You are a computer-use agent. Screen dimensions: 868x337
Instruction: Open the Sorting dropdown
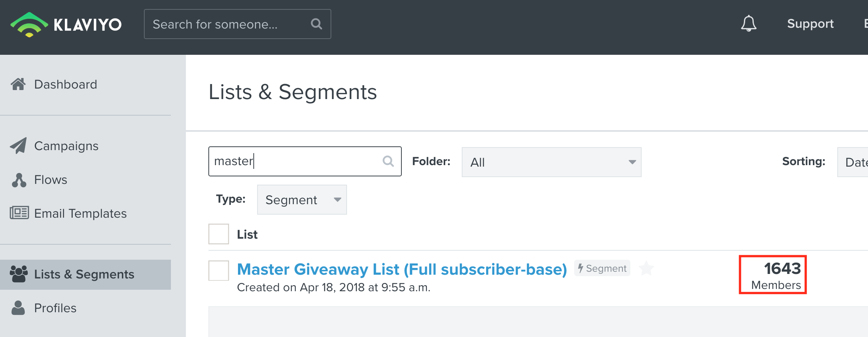pos(853,162)
